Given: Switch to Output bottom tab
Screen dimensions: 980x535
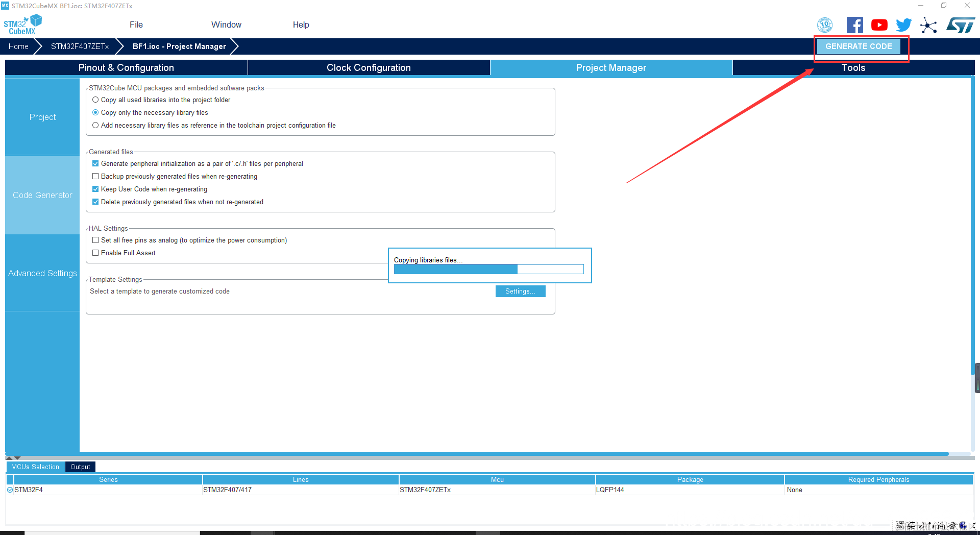Looking at the screenshot, I should point(80,467).
